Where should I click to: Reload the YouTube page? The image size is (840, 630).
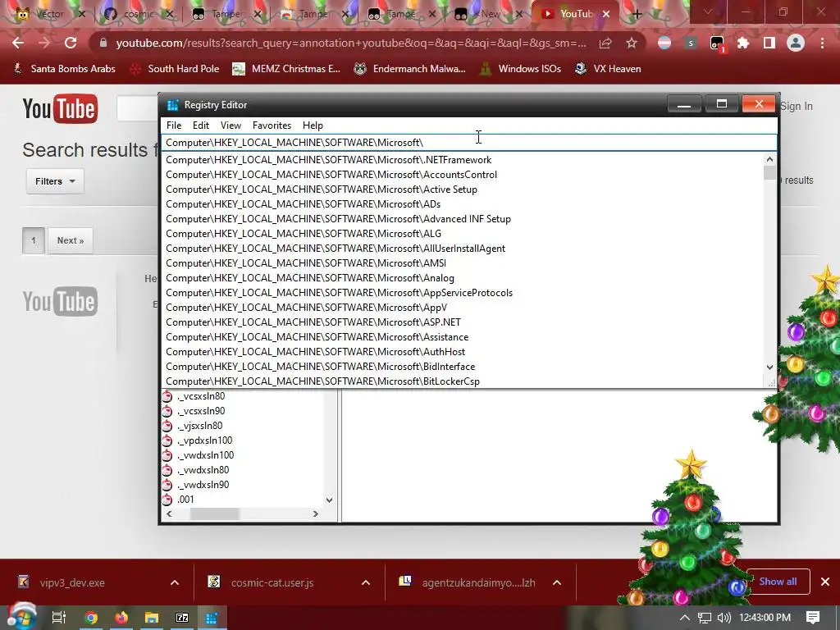click(x=71, y=43)
